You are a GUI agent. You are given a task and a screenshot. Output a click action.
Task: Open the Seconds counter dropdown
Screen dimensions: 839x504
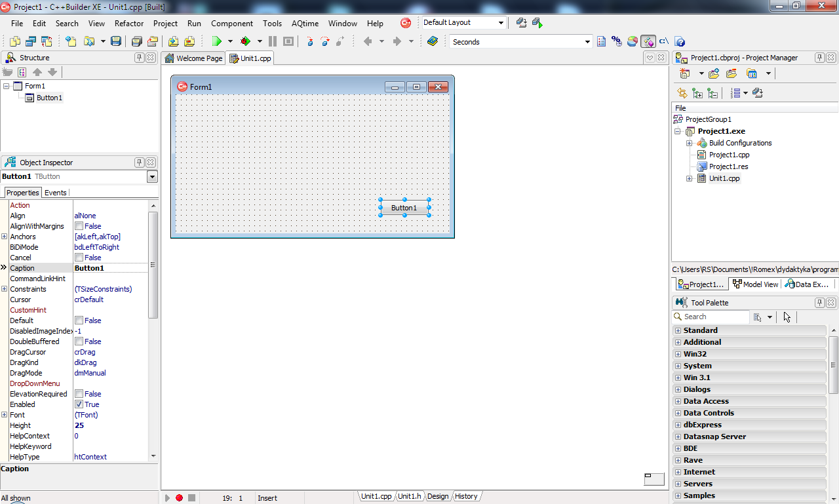587,42
